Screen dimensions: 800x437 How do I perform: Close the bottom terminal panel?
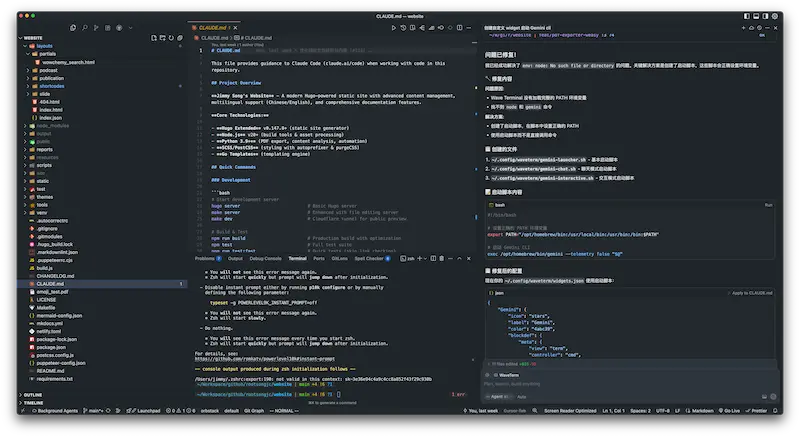pyautogui.click(x=468, y=259)
